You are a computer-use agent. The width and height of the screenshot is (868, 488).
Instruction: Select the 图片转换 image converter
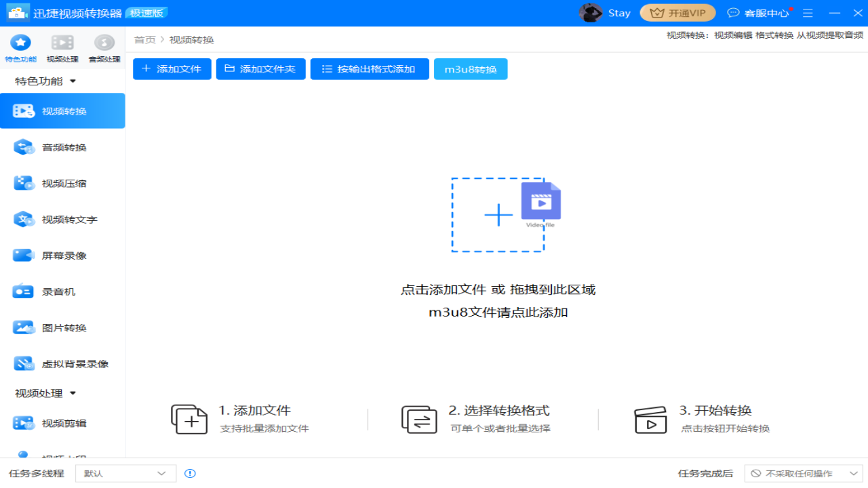(62, 327)
